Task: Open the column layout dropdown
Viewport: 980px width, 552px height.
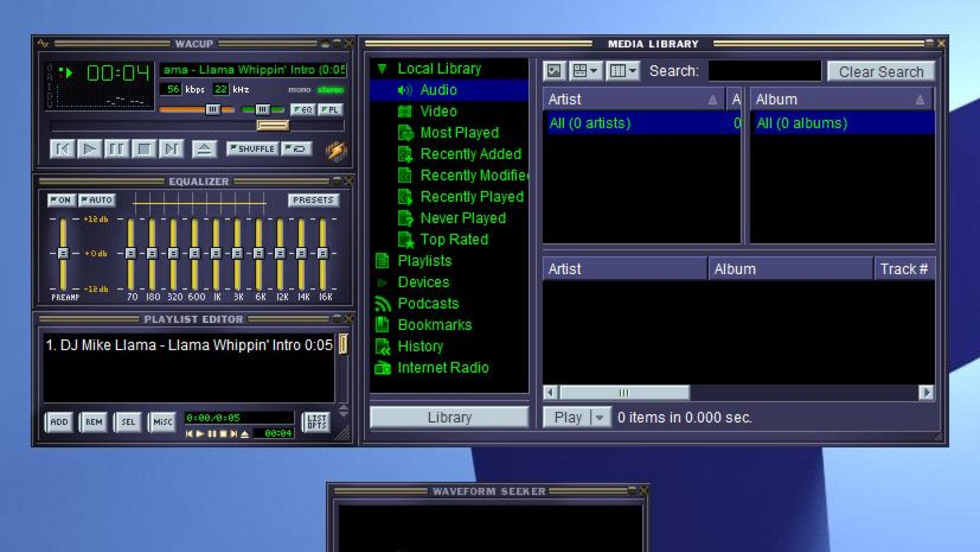Action: (623, 71)
